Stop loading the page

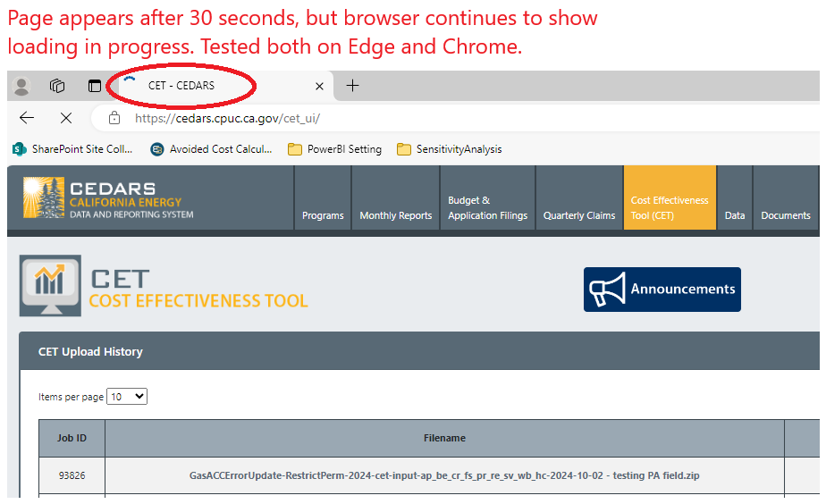click(x=66, y=118)
